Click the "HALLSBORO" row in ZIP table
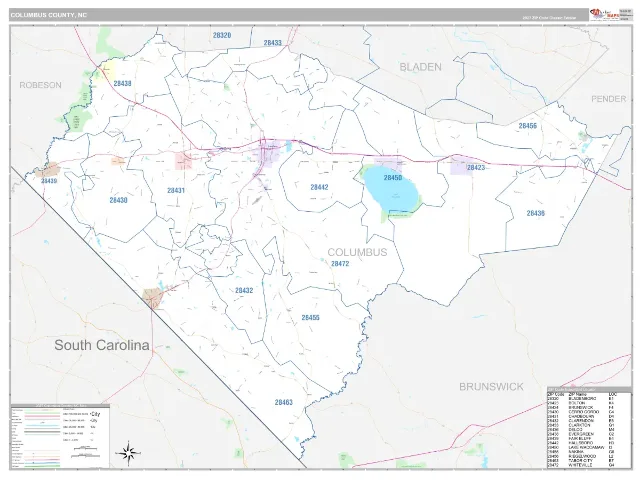The height and width of the screenshot is (480, 640). 583,443
